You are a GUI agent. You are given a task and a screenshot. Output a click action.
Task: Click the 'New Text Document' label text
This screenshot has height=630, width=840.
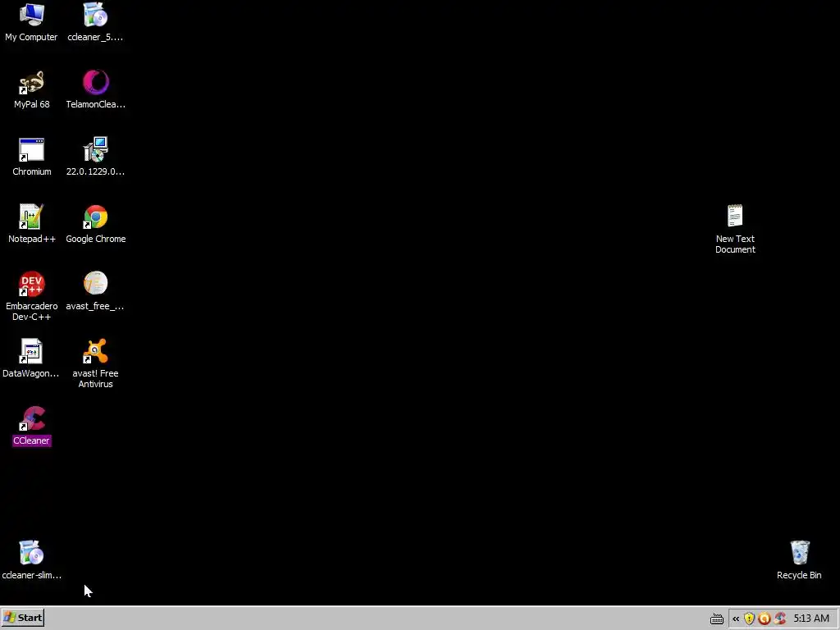(x=735, y=244)
